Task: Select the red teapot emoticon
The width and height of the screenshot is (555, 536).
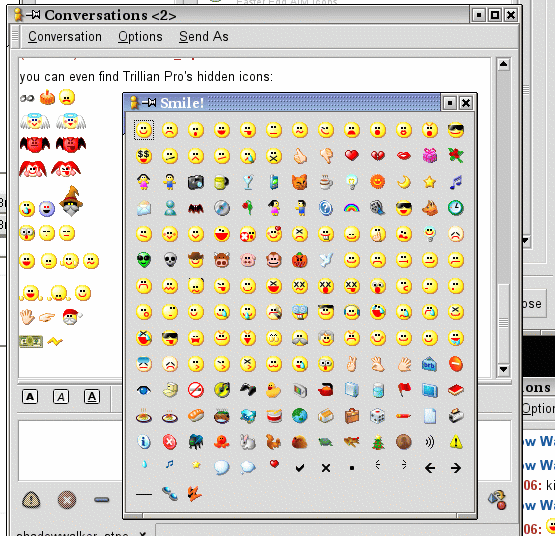Action: click(x=326, y=390)
